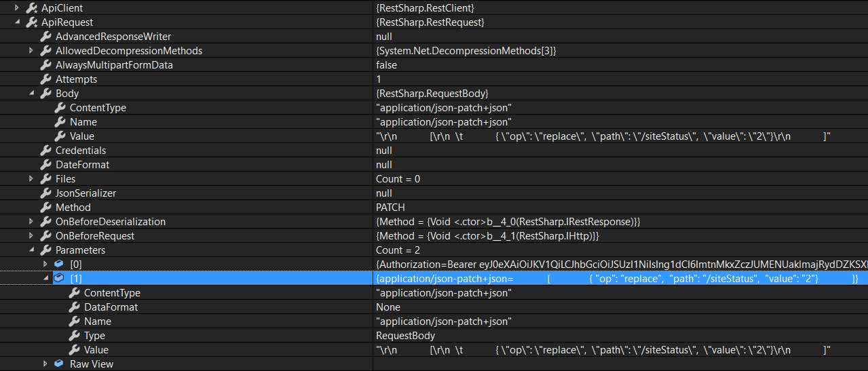Image resolution: width=868 pixels, height=371 pixels.
Task: Click the Count = 0 value
Action: pos(398,179)
